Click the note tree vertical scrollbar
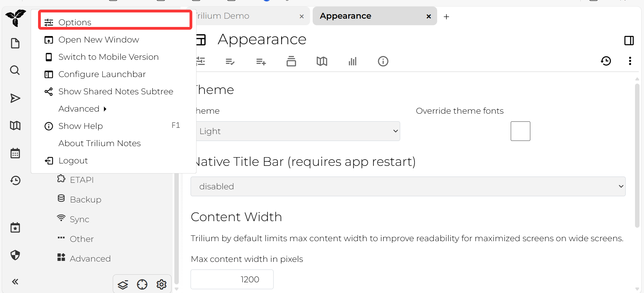This screenshot has height=293, width=644. pyautogui.click(x=177, y=228)
